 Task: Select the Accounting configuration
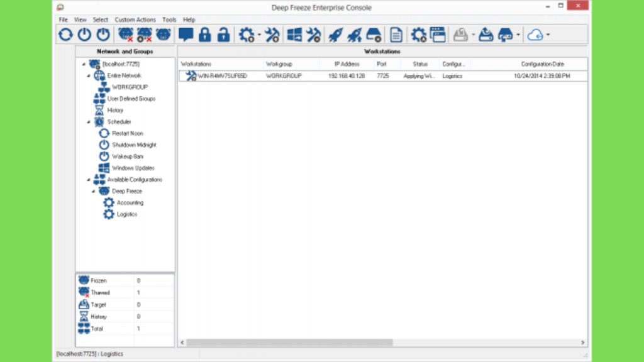[x=130, y=203]
